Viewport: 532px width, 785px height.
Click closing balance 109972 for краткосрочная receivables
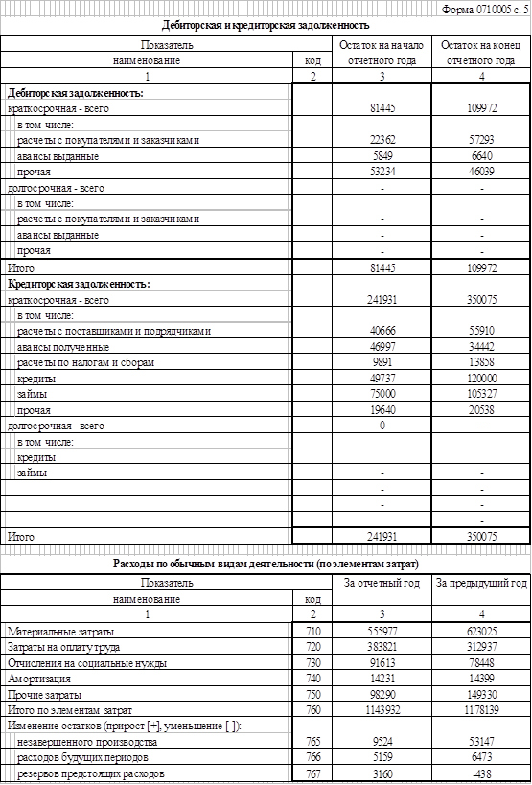(481, 108)
